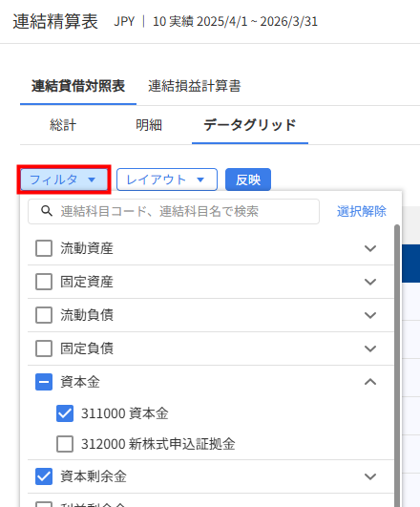Check the 流動負債 checkbox
Viewport: 420px width, 507px height.
[44, 315]
